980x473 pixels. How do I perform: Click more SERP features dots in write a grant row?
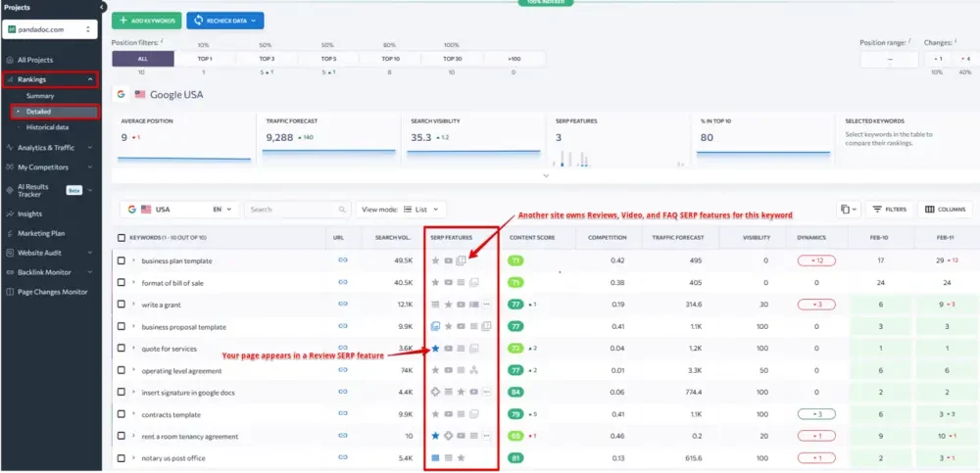(x=487, y=305)
